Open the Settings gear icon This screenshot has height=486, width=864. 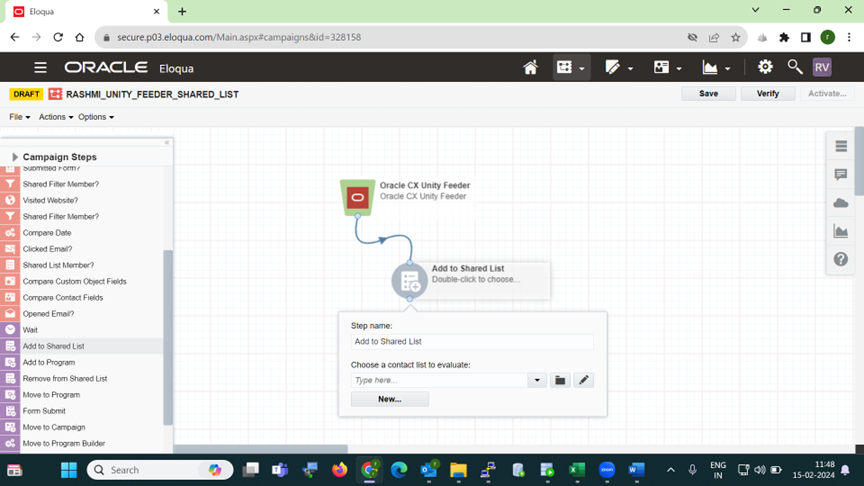tap(765, 67)
